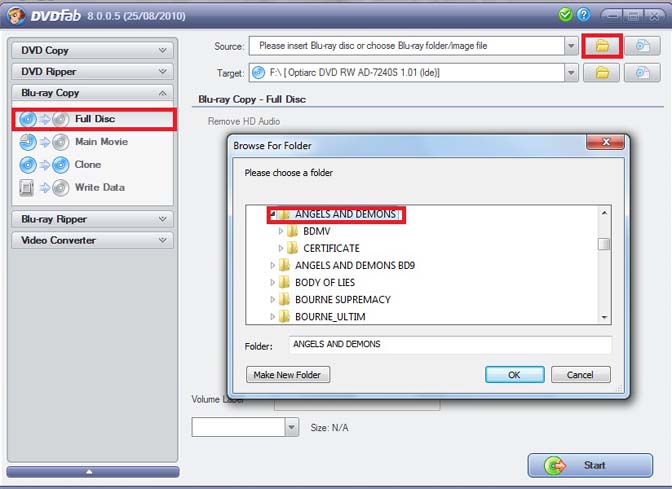Open the Source folder browse icon
This screenshot has width=672, height=489.
point(602,46)
